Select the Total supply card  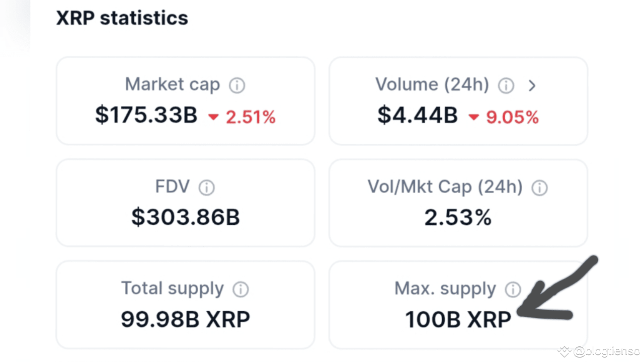pos(185,304)
